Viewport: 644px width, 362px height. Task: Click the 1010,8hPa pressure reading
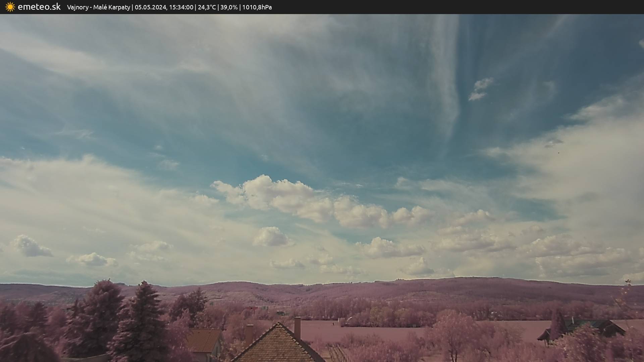(x=257, y=7)
